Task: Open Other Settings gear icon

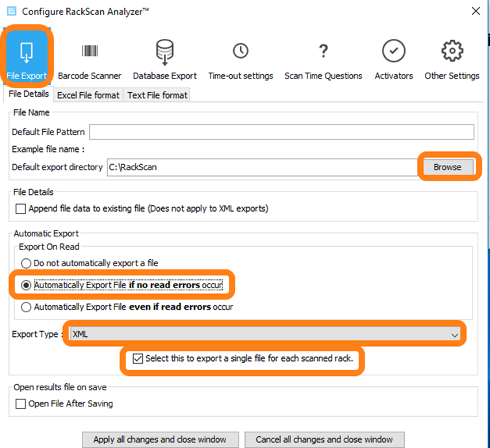Action: [x=452, y=52]
